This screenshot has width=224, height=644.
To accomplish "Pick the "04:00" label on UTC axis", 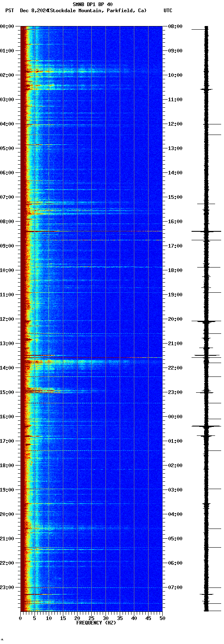I will pyautogui.click(x=175, y=514).
